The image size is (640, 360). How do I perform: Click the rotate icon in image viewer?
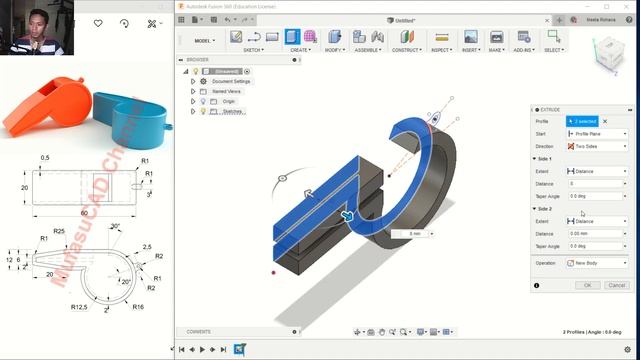(x=124, y=23)
